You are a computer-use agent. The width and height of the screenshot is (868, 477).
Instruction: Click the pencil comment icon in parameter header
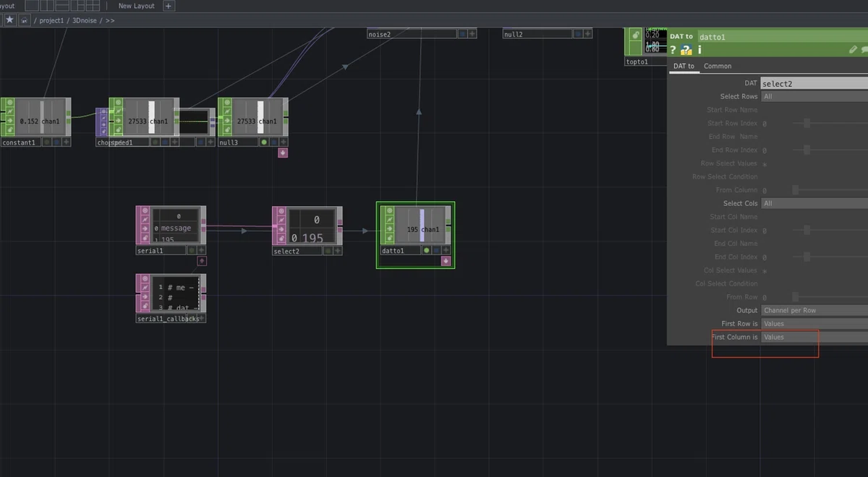point(853,50)
